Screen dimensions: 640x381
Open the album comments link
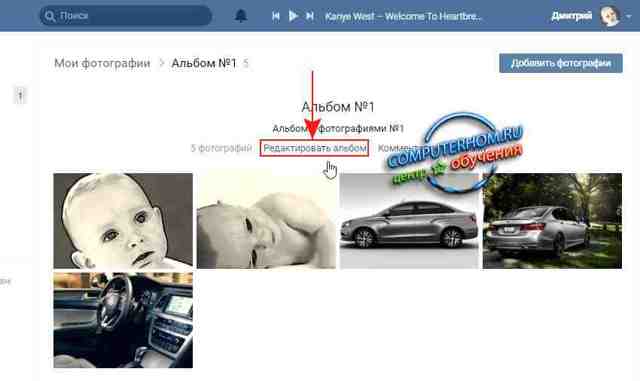tap(398, 148)
